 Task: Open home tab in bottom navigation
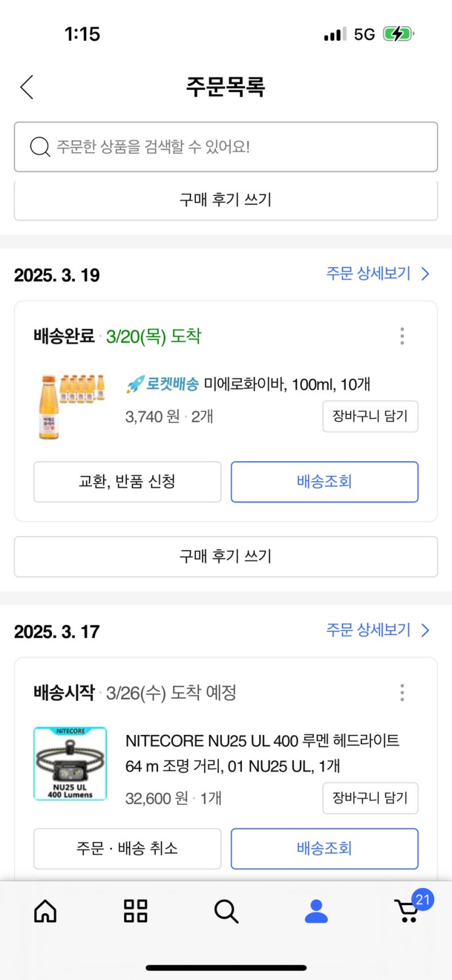[46, 911]
